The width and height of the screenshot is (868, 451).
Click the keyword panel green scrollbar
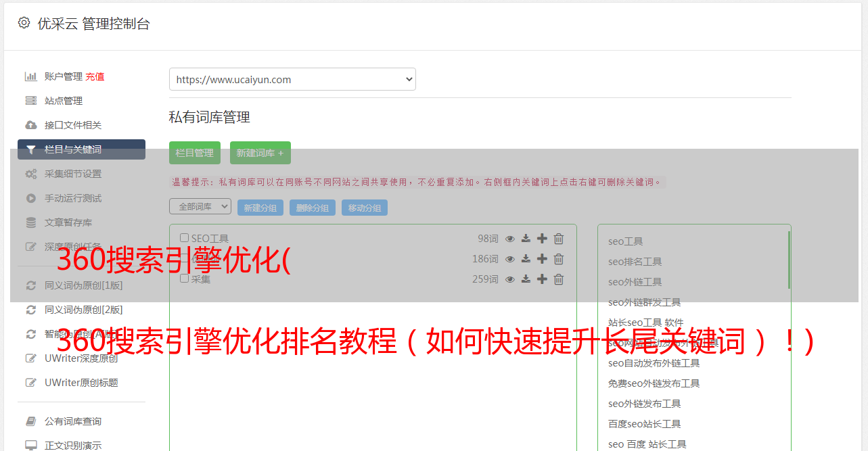click(789, 260)
